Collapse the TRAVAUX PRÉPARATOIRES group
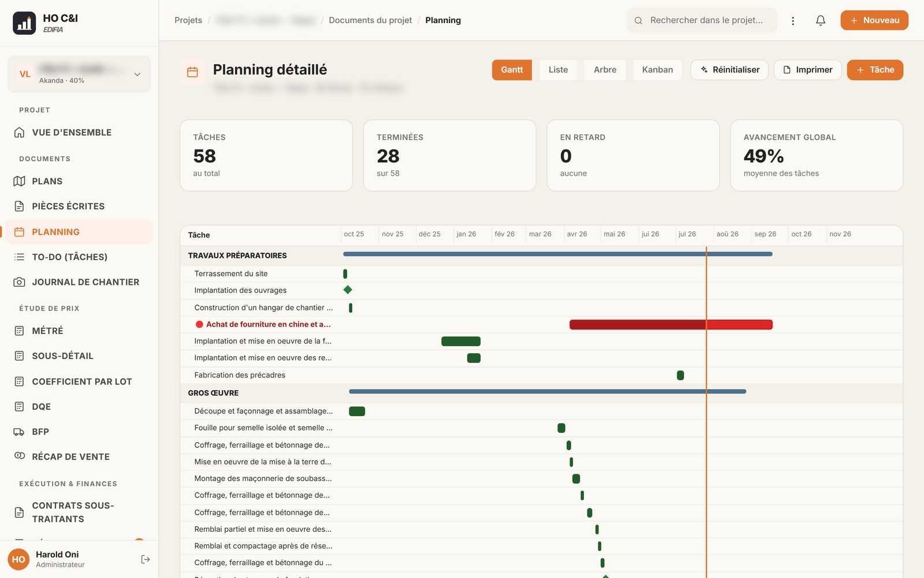Image resolution: width=924 pixels, height=578 pixels. [x=237, y=255]
